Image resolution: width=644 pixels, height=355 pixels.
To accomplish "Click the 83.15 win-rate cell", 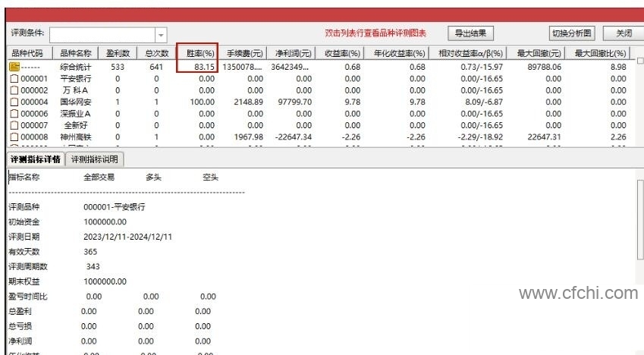I will click(204, 67).
